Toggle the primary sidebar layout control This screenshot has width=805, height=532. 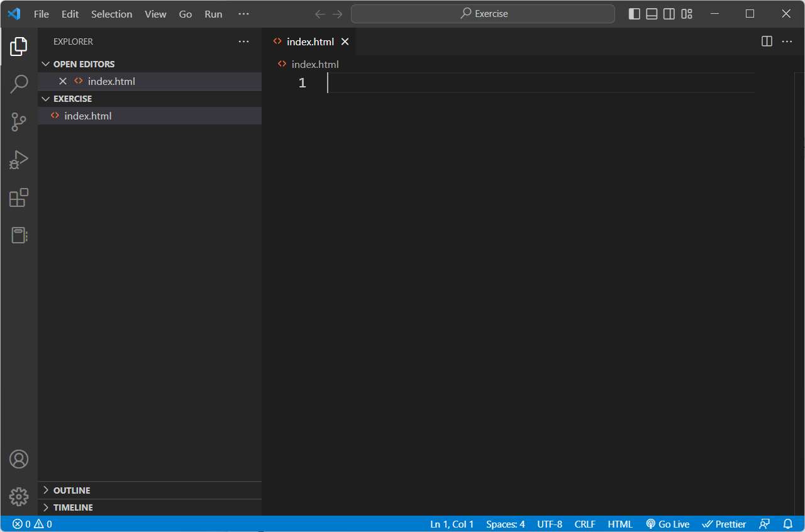tap(634, 13)
